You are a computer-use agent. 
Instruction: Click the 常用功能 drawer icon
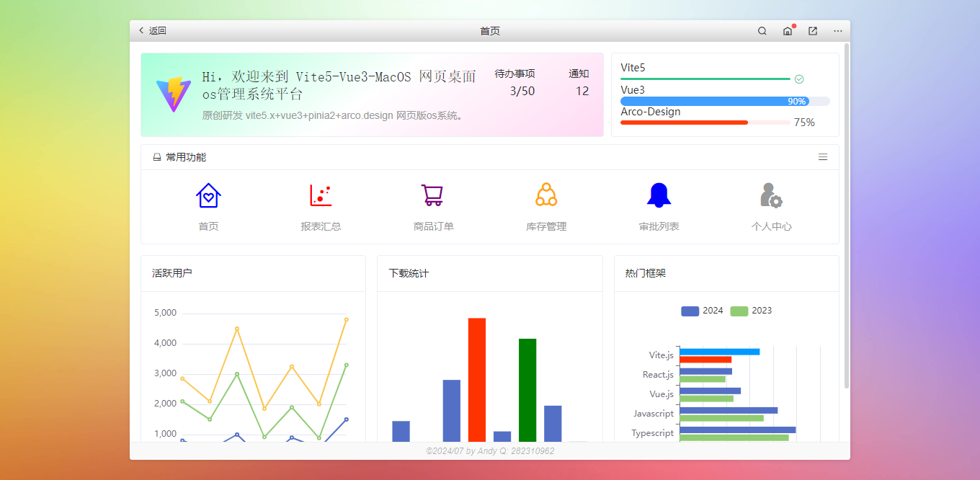tap(157, 157)
